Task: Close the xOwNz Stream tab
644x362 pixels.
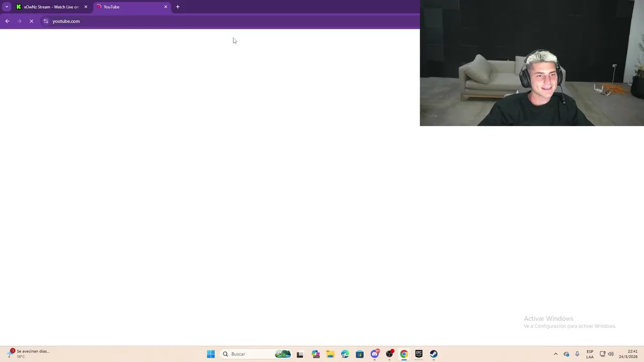Action: [x=86, y=7]
